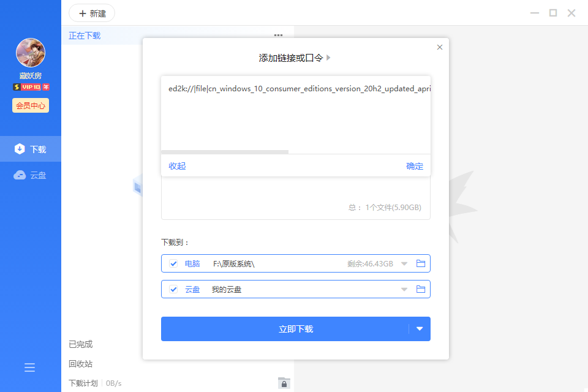
Task: Expand the 我的云盘 location dropdown arrow
Action: click(x=404, y=289)
